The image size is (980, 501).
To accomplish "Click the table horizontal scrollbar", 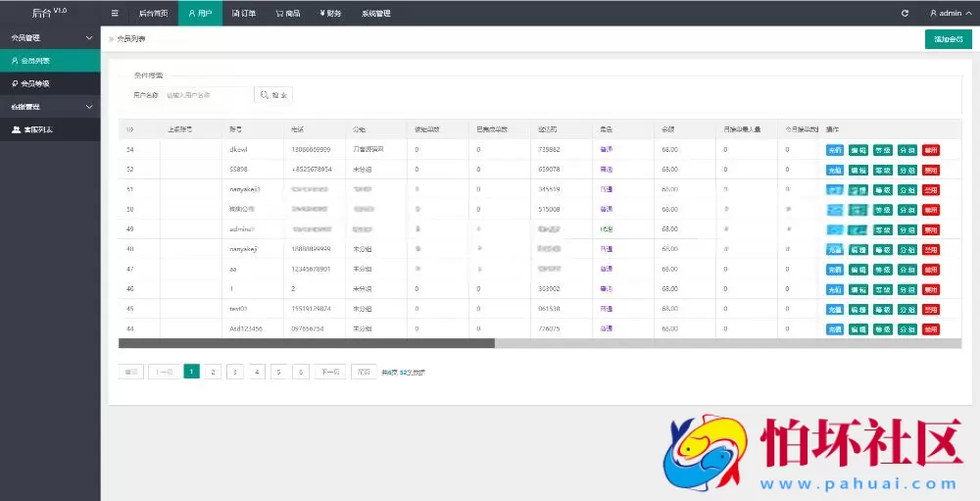I will [x=306, y=343].
